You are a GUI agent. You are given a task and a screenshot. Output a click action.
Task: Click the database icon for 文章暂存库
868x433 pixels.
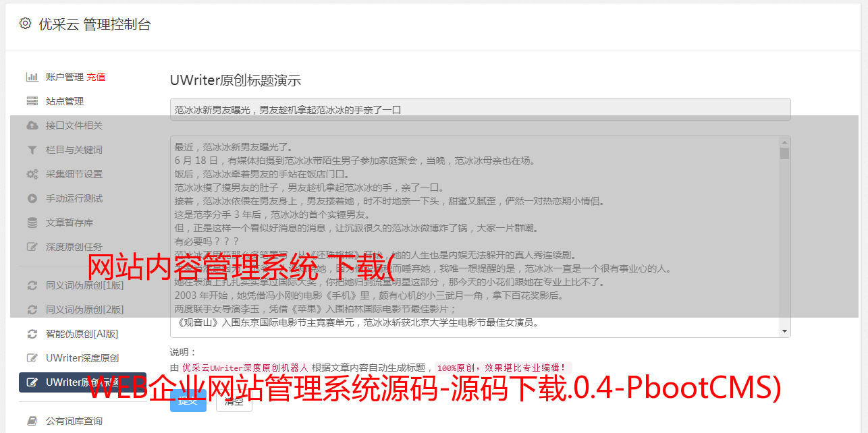tap(32, 223)
